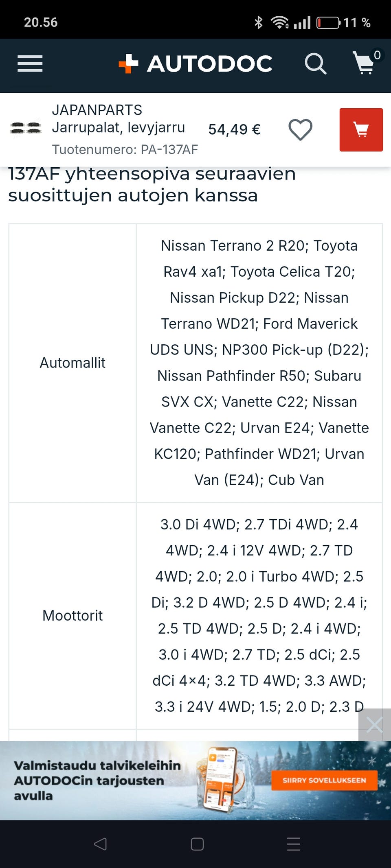
Task: Tap the JAPANPARTS brake pad thumbnail
Action: coord(26,129)
